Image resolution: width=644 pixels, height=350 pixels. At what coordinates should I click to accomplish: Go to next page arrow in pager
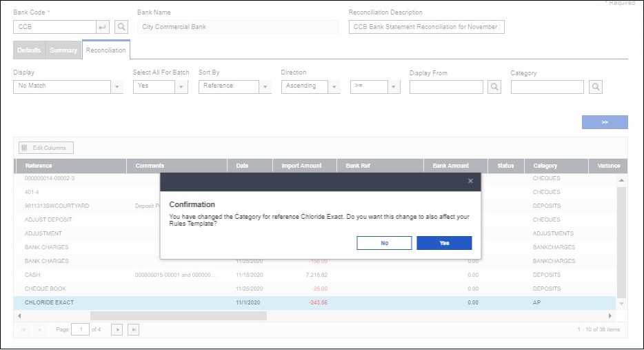[117, 330]
